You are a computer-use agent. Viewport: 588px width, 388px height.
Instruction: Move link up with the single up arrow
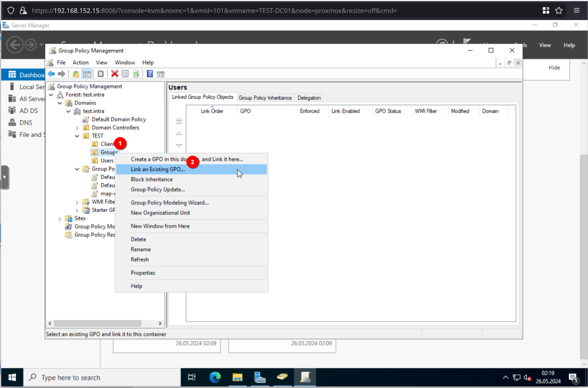[x=179, y=133]
